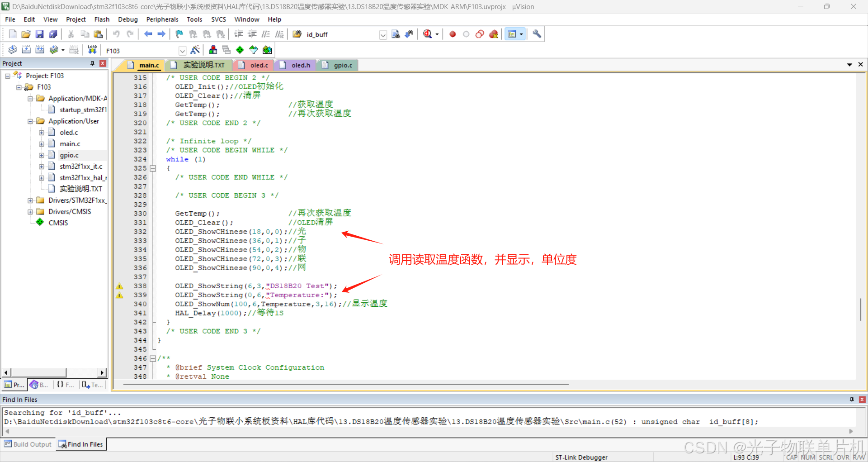Download to flash LOAD icon
This screenshot has width=868, height=462.
coord(92,50)
